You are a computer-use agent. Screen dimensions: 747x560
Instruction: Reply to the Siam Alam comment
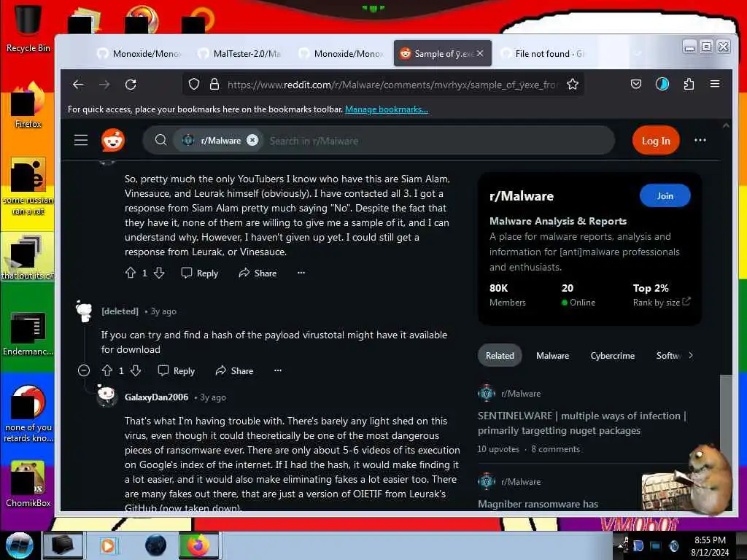(x=200, y=273)
